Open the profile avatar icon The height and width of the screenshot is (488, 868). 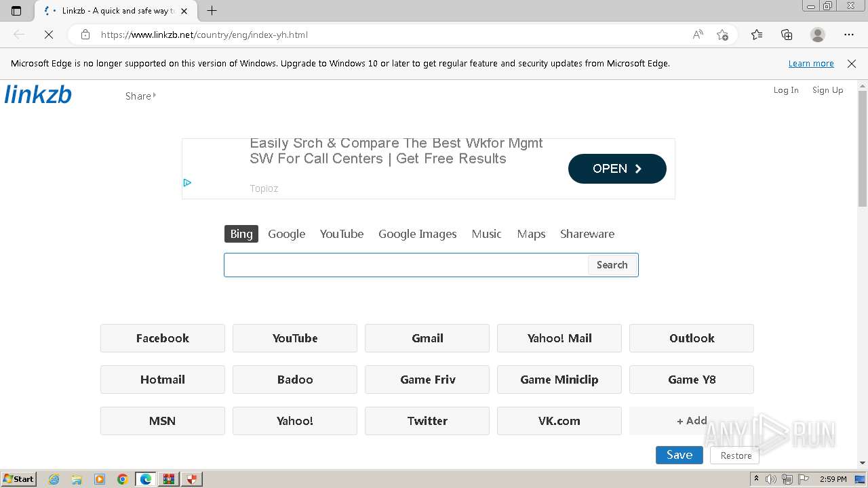[818, 35]
